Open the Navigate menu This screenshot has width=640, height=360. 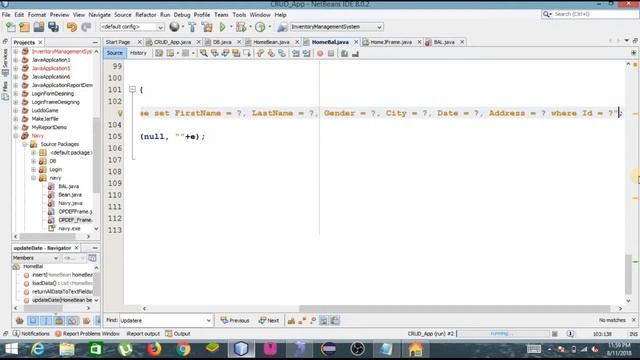pos(99,15)
